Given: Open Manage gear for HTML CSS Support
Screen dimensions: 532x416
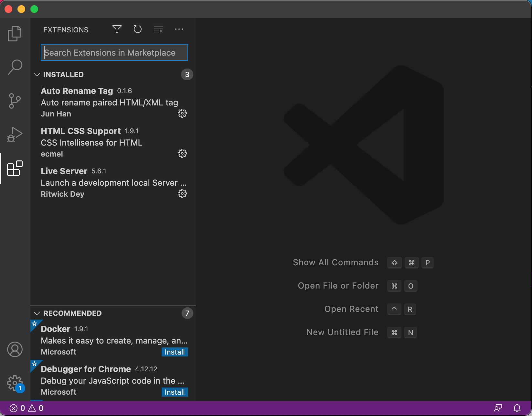Looking at the screenshot, I should (x=182, y=153).
